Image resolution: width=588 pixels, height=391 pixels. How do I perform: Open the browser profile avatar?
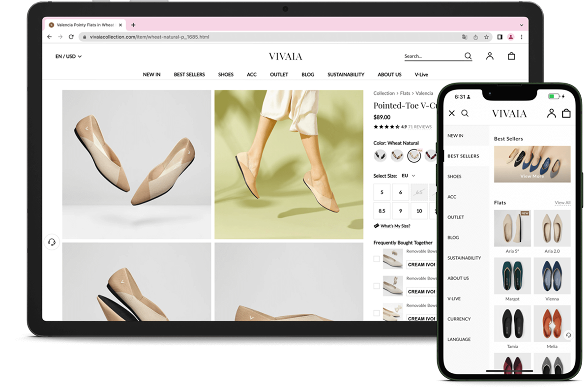click(x=510, y=37)
